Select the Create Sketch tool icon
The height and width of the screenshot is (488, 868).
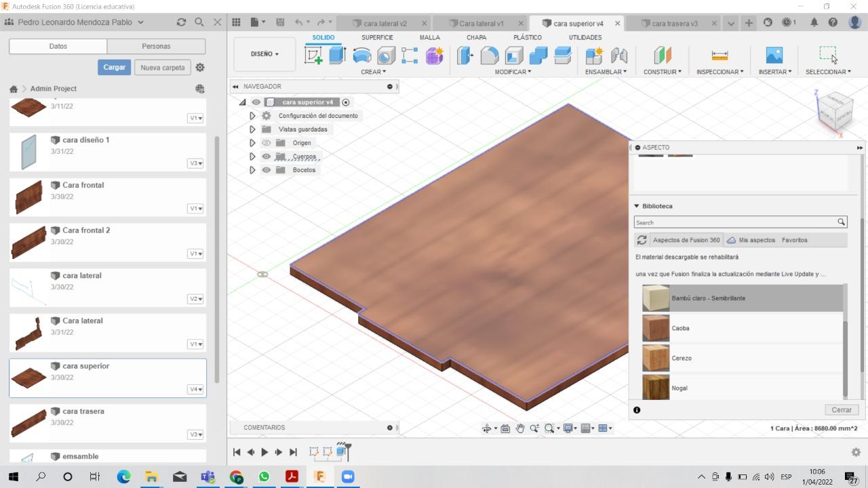(x=313, y=56)
